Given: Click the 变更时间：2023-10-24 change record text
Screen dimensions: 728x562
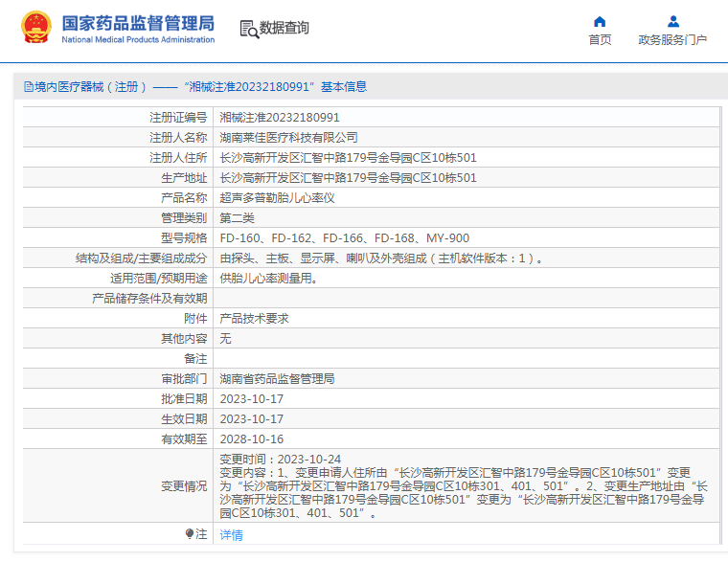Looking at the screenshot, I should 280,460.
